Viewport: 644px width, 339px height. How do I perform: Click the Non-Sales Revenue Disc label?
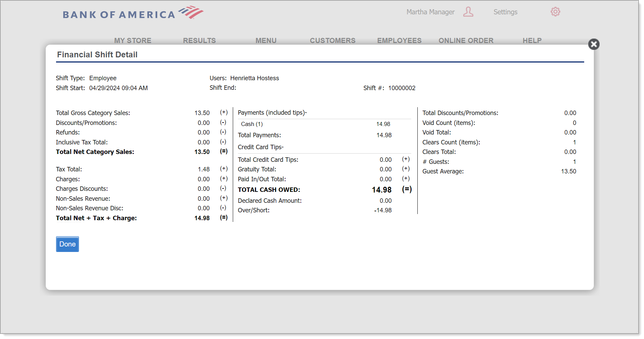(90, 208)
